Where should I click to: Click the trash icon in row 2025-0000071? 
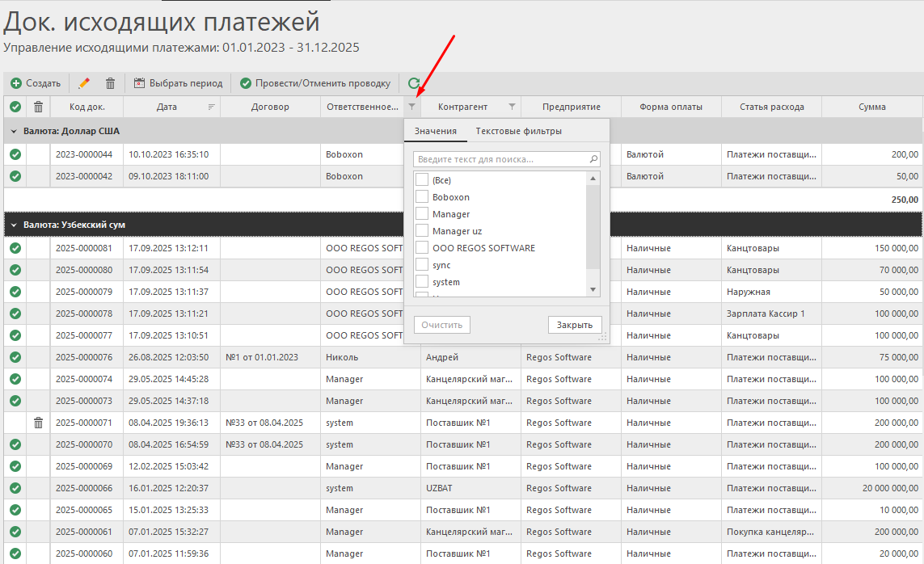[38, 423]
